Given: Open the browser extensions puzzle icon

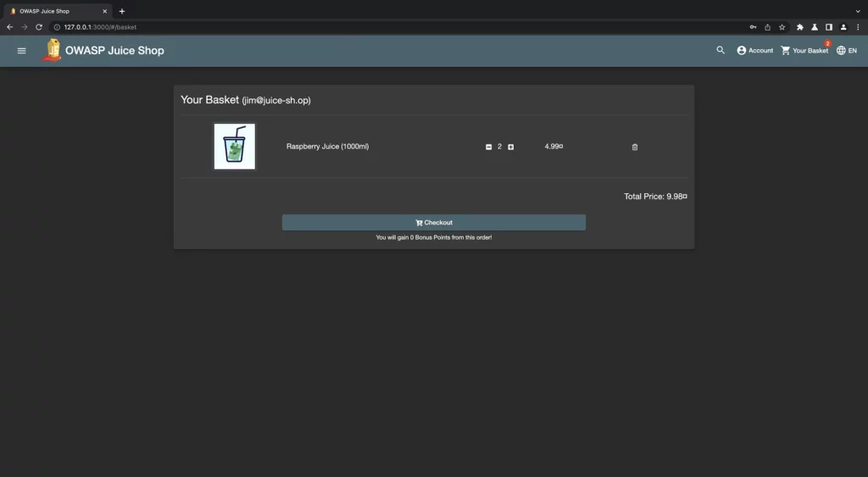Looking at the screenshot, I should coord(800,26).
